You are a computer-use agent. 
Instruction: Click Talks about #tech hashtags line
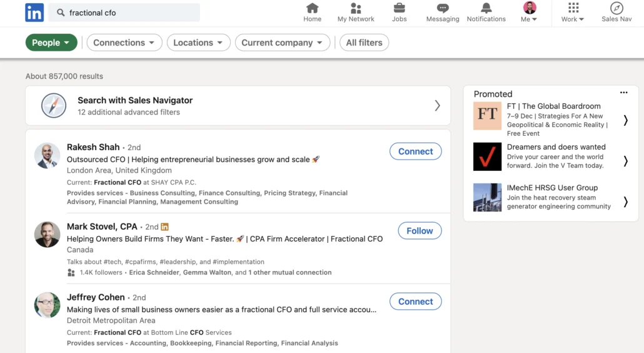(x=166, y=262)
